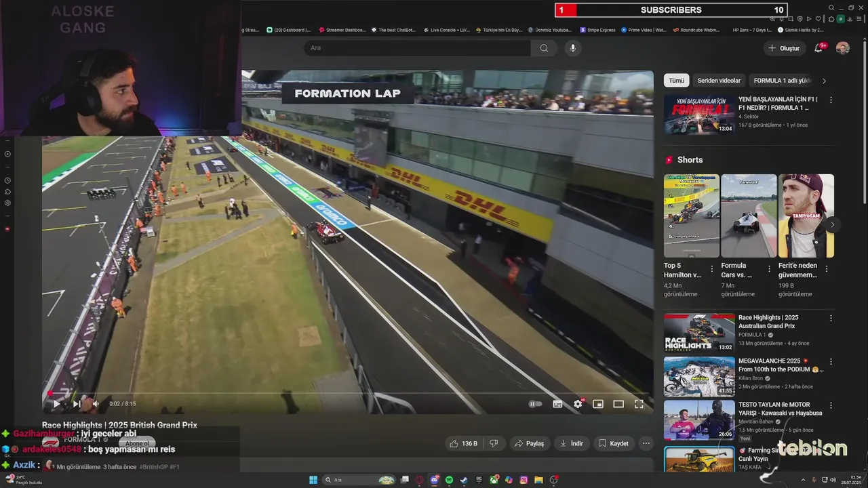Open options for Yeni Başlayanlar İçin F1 video

(x=831, y=100)
